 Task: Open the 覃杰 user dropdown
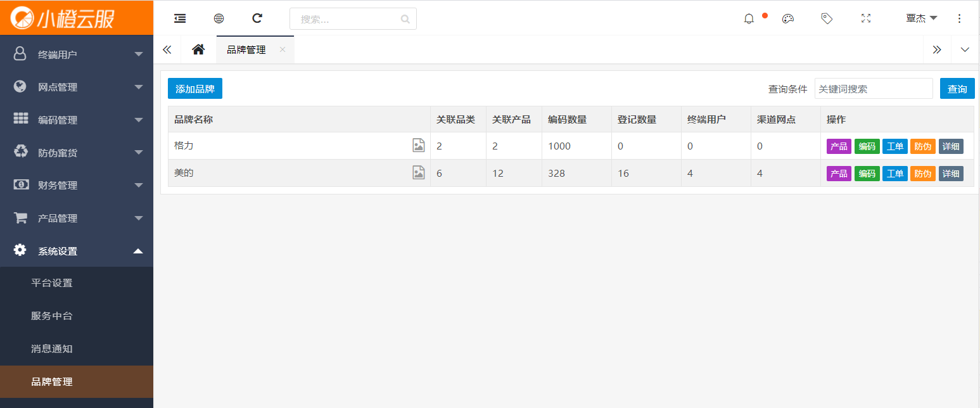pyautogui.click(x=922, y=18)
